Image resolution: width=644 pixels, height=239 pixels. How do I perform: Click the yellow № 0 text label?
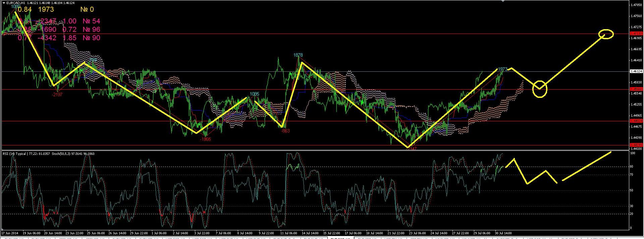[87, 9]
